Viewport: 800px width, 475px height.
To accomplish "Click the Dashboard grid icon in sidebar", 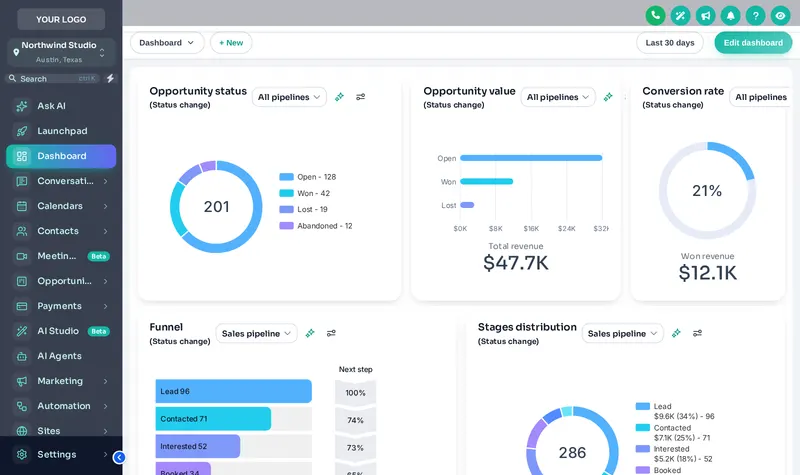I will pyautogui.click(x=21, y=156).
